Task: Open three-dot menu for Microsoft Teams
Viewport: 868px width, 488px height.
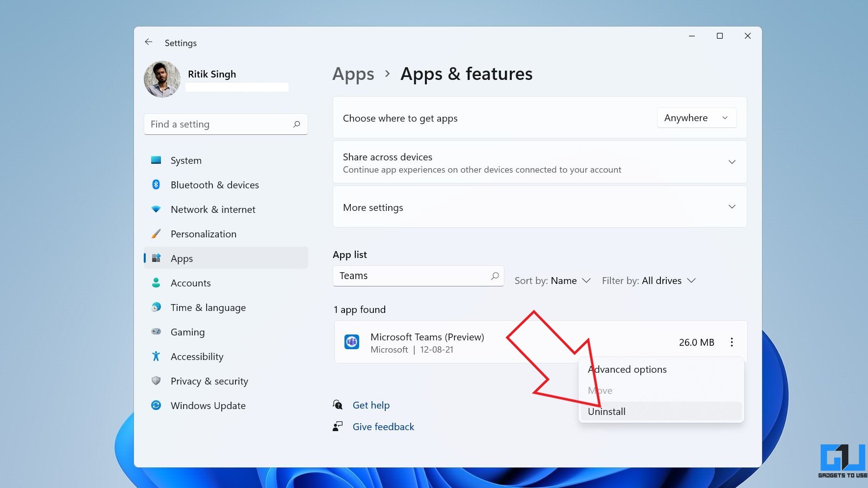Action: (x=732, y=342)
